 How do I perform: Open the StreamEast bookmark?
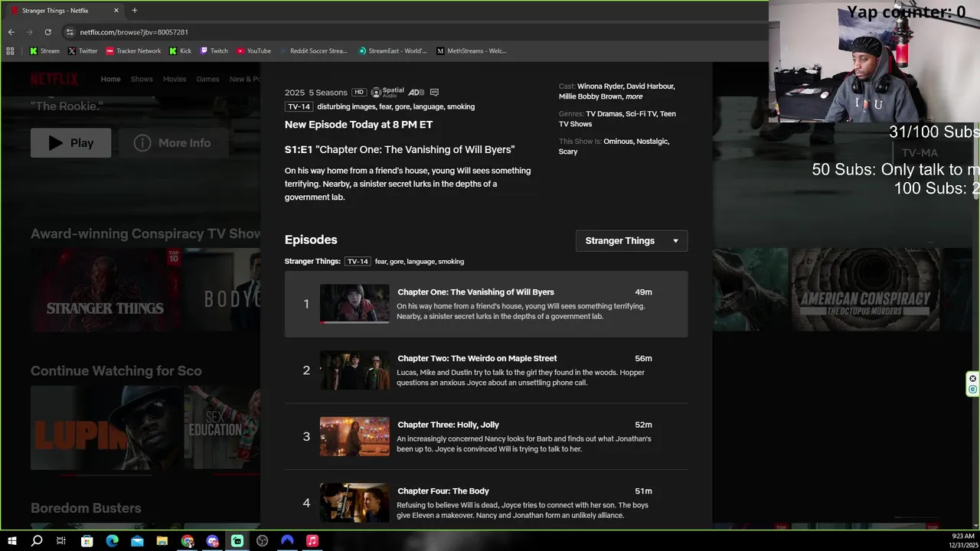pos(393,51)
